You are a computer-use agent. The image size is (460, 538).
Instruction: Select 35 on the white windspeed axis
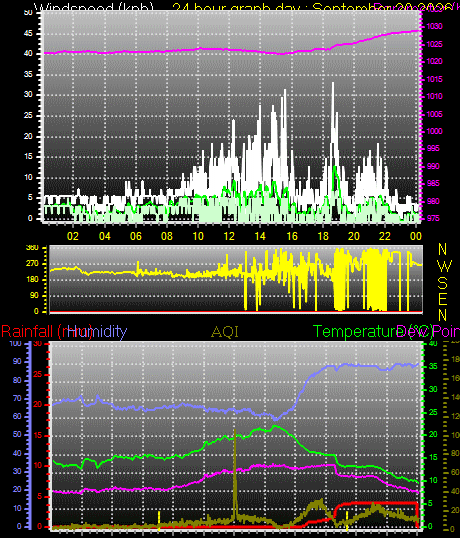(28, 74)
